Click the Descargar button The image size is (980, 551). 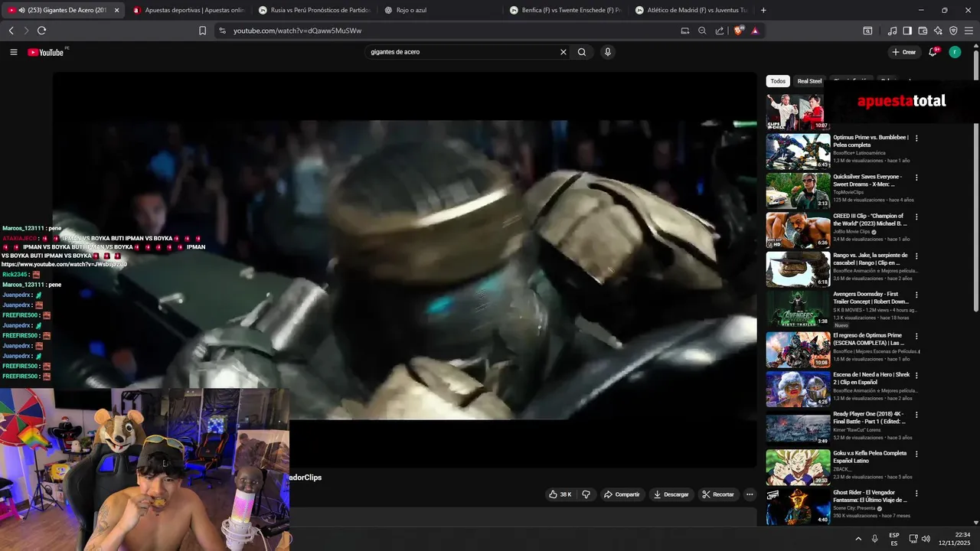(x=671, y=494)
